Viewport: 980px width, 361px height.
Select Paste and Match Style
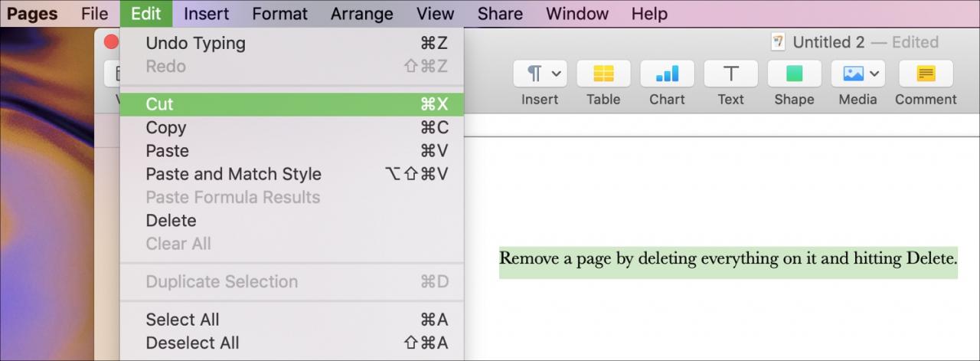pos(292,174)
